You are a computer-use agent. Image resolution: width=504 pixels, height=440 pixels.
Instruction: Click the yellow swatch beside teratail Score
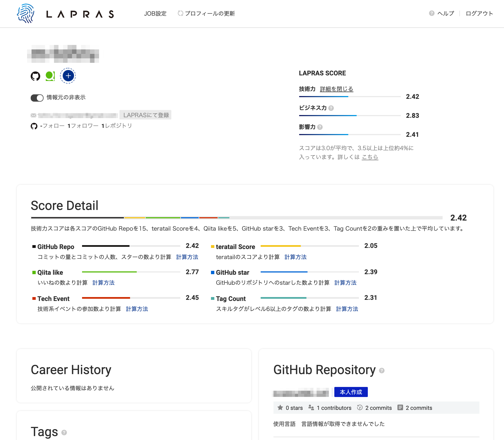[213, 247]
